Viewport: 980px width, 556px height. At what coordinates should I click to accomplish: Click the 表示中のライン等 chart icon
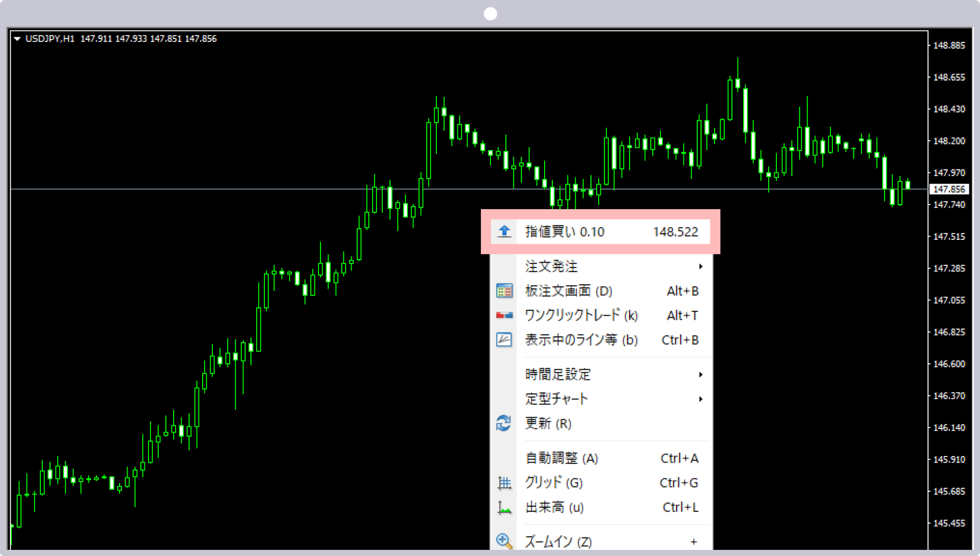[x=504, y=340]
